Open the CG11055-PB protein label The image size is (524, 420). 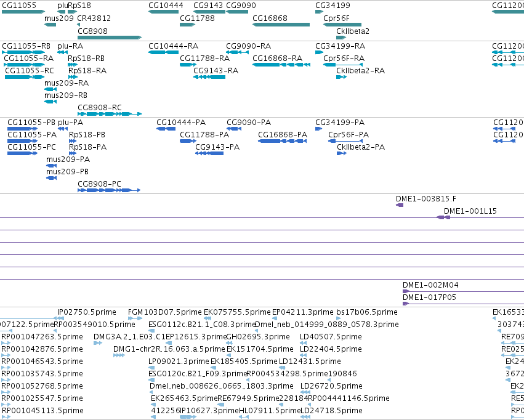[31, 123]
